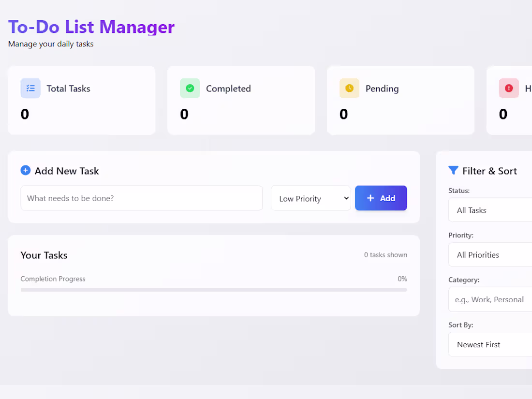Click the blue plus icon beside Add New Task
Screen dimensions: 532x399
pos(25,170)
